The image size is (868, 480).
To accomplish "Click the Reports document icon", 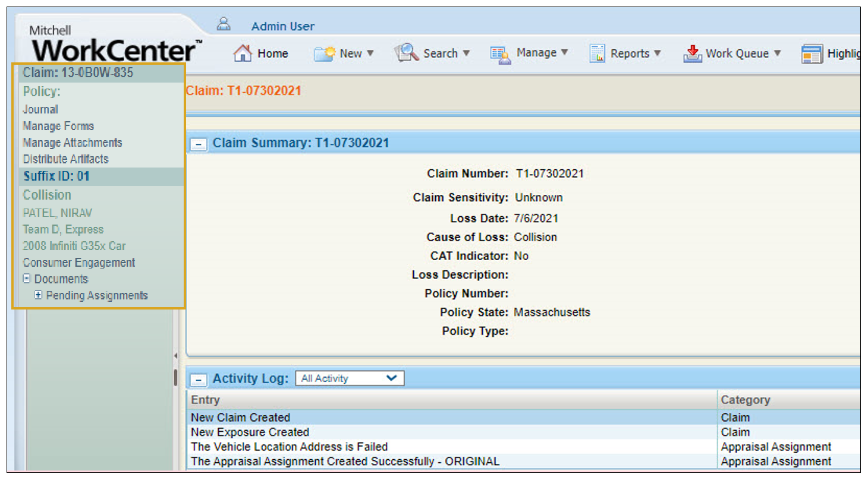I will [597, 53].
